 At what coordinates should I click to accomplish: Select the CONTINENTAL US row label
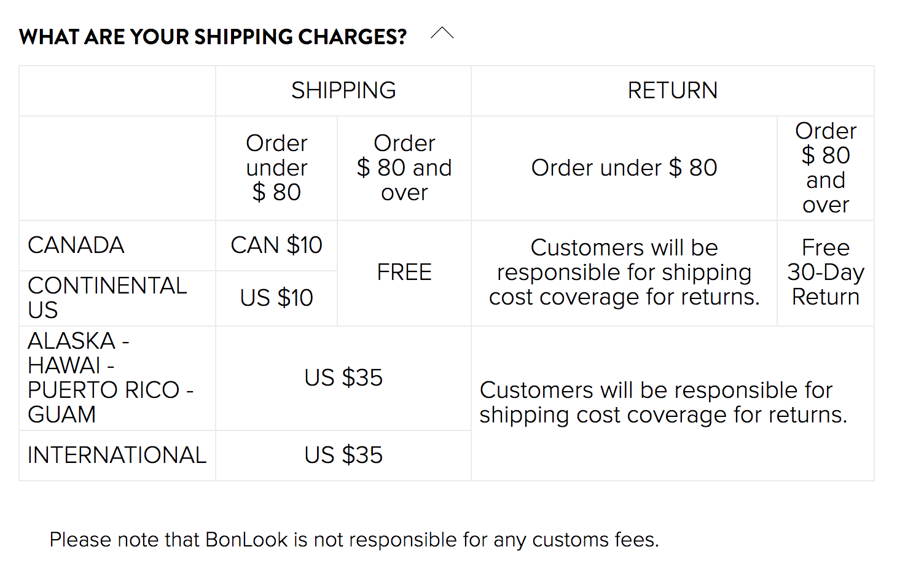[x=107, y=298]
